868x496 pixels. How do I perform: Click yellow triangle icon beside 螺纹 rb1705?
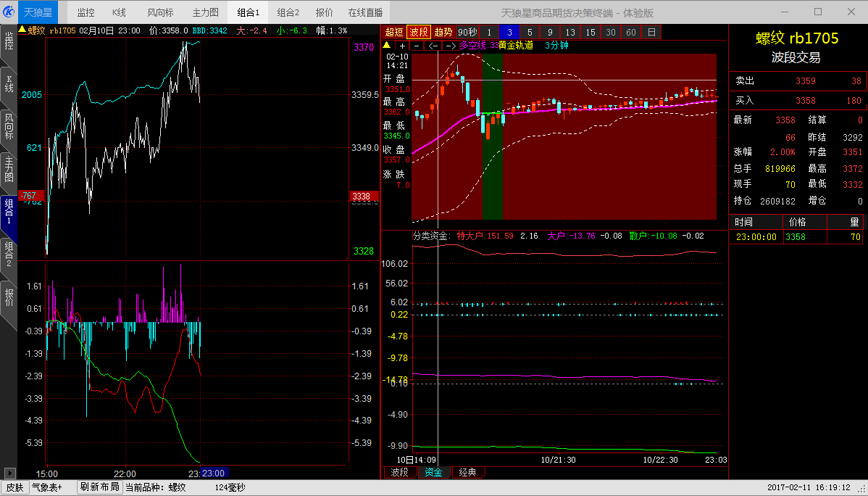click(22, 30)
